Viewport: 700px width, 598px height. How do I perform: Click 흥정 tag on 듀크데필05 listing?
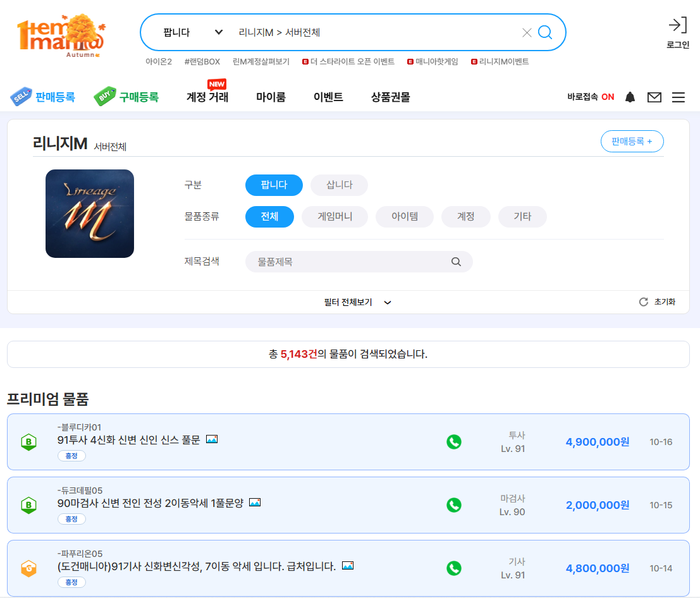[71, 519]
